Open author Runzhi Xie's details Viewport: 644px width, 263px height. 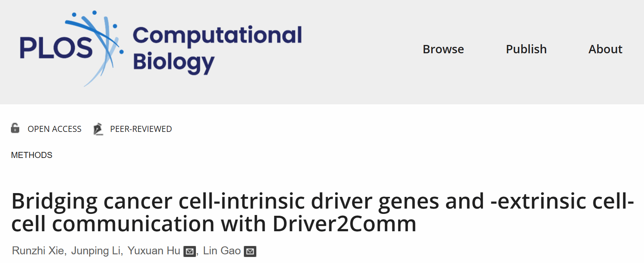pyautogui.click(x=38, y=251)
